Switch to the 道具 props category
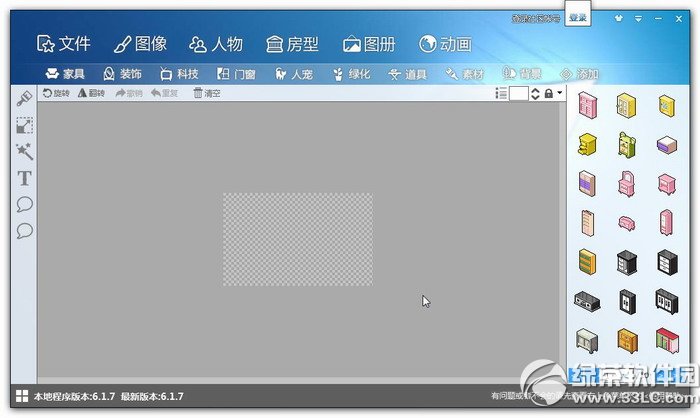 (x=408, y=74)
